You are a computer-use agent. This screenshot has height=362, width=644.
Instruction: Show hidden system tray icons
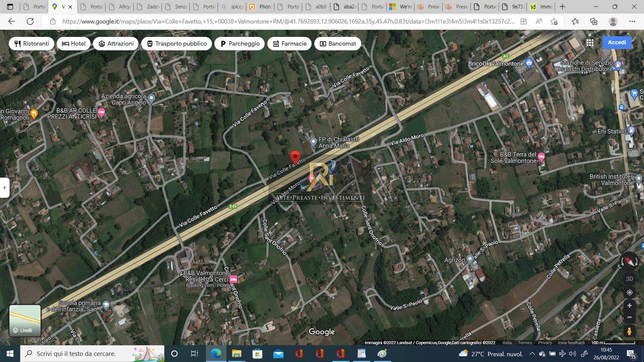pyautogui.click(x=532, y=354)
